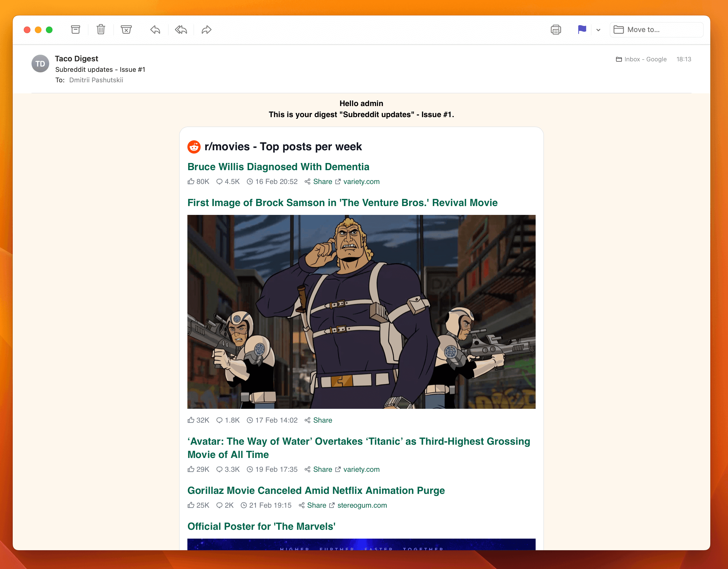Click the archive message icon
Viewport: 728px width, 569px height.
pyautogui.click(x=75, y=30)
